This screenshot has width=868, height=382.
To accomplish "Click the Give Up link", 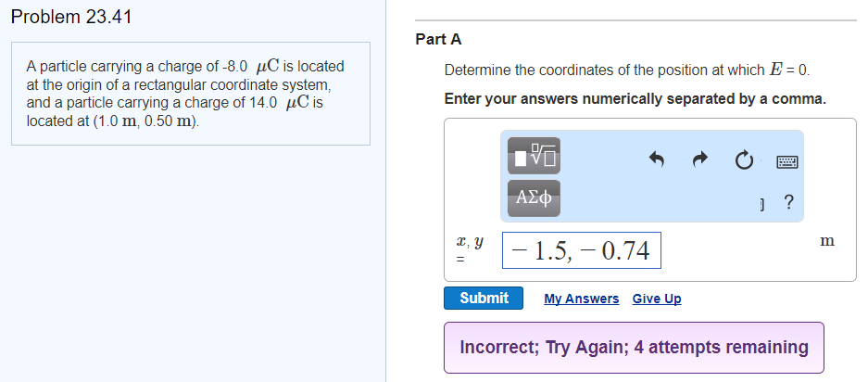I will point(657,299).
